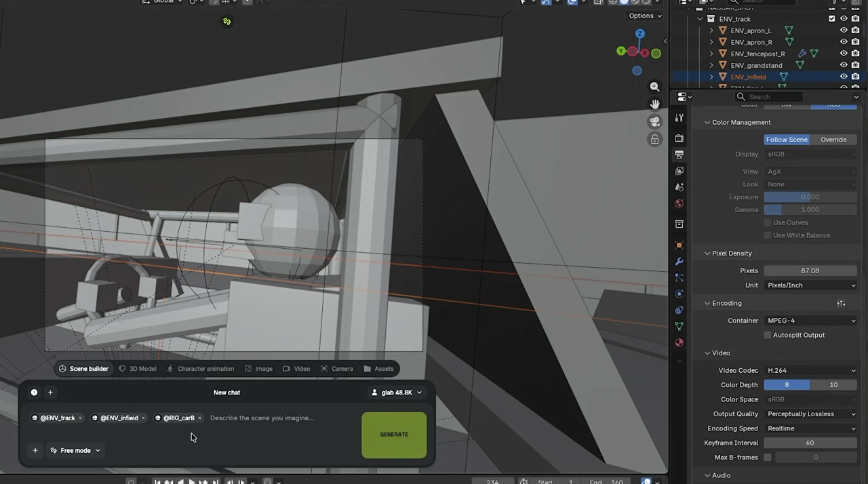Screen dimensions: 868x484
Task: Collapse the Pixel Density panel
Action: coord(707,253)
